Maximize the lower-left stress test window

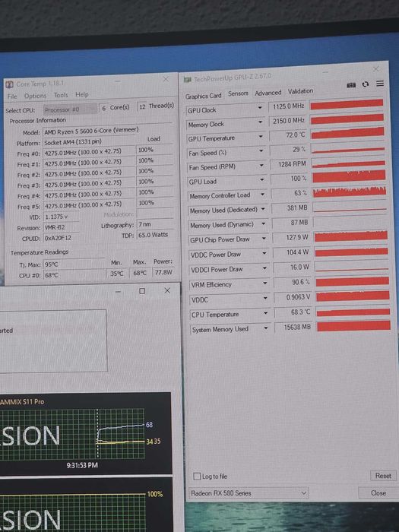pos(142,291)
